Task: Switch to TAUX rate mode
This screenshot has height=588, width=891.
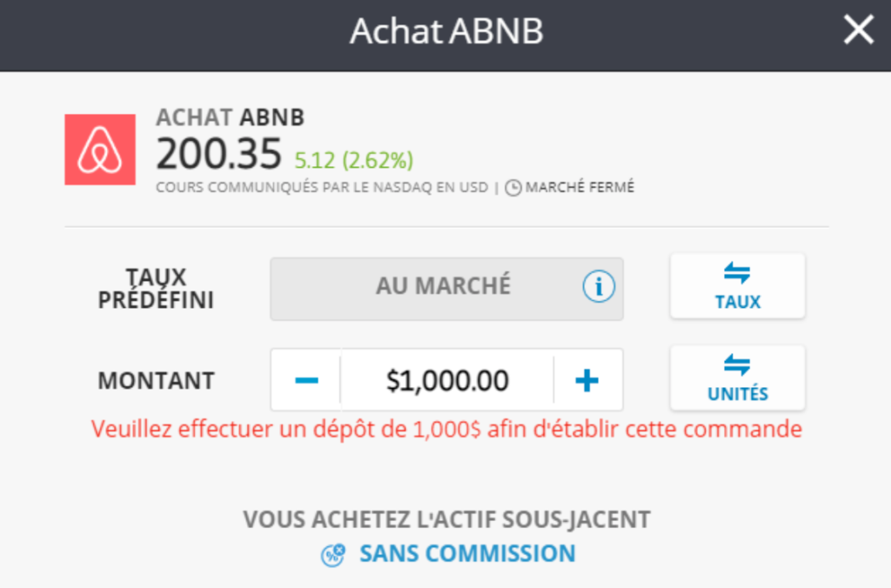Action: click(738, 286)
